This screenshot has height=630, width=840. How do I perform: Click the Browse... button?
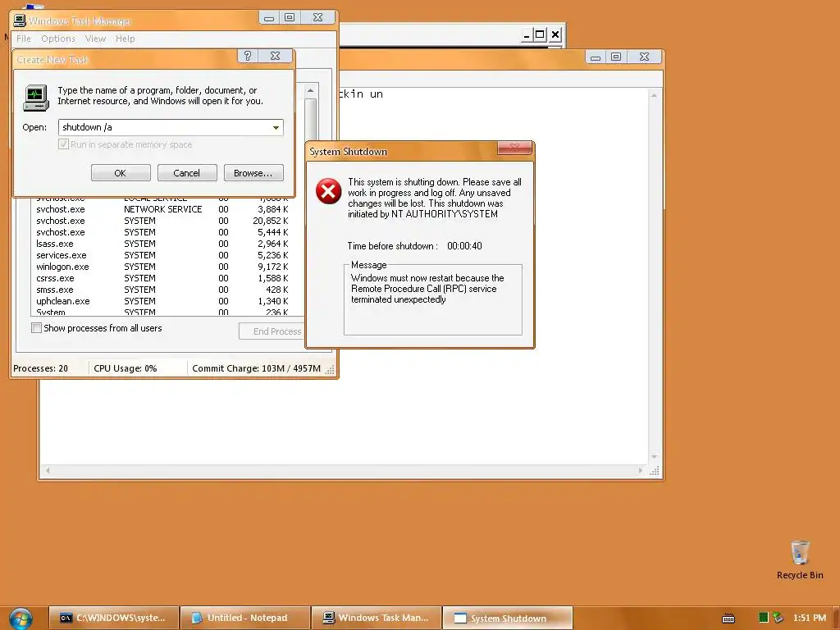point(253,173)
